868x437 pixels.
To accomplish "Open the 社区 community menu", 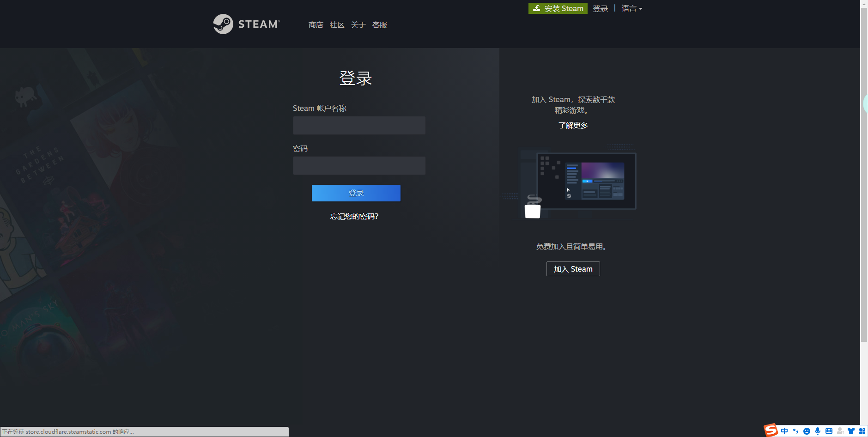I will (x=337, y=25).
